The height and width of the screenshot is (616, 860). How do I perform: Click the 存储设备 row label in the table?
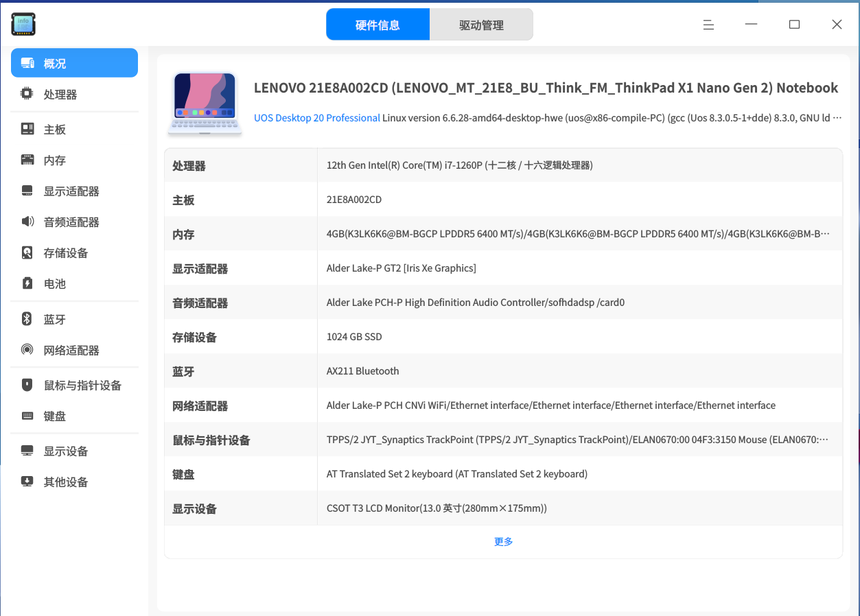click(x=194, y=337)
